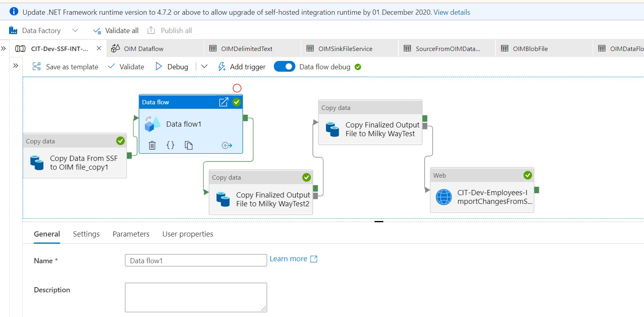Image resolution: width=644 pixels, height=317 pixels.
Task: Click the panel resize handle bar
Action: 379,221
